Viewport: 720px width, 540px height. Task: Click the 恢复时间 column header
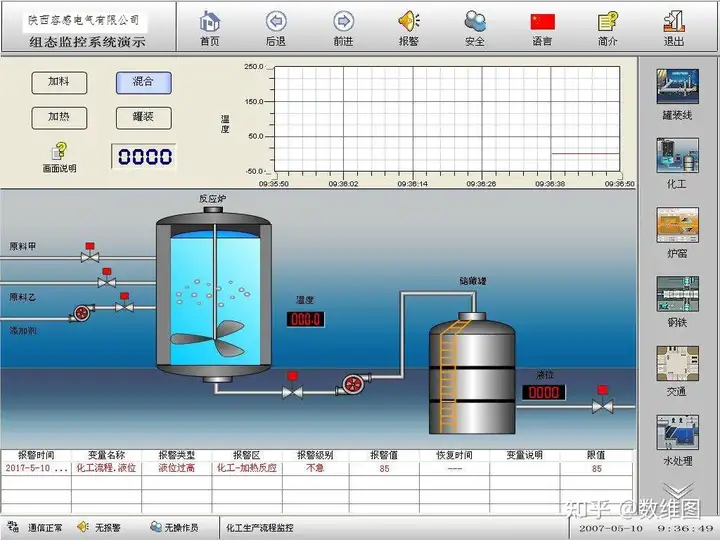click(x=455, y=455)
